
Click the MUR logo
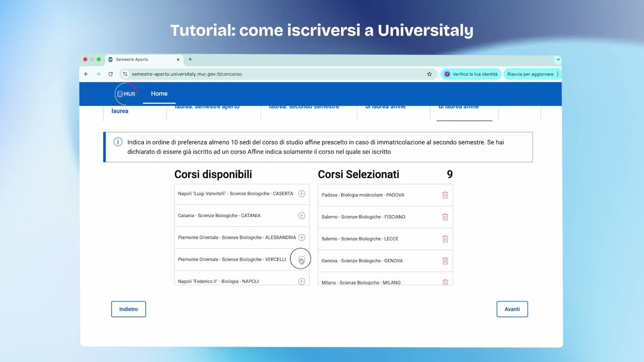click(x=126, y=94)
